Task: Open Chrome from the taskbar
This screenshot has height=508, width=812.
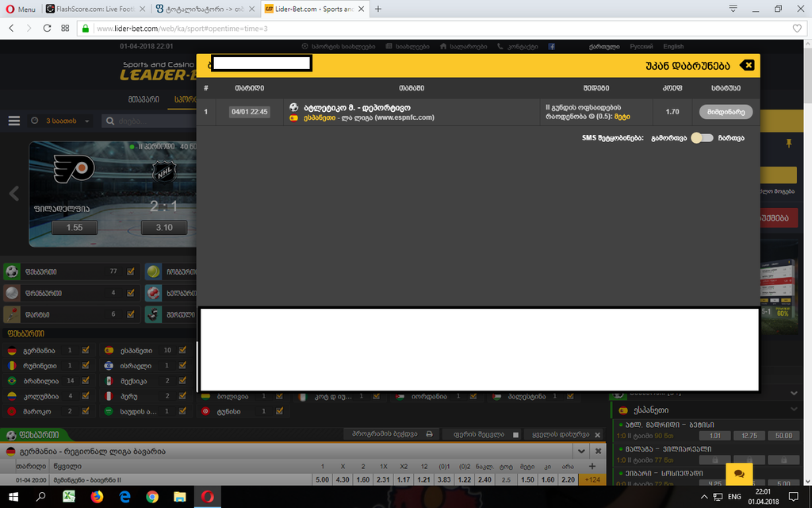Action: point(152,497)
